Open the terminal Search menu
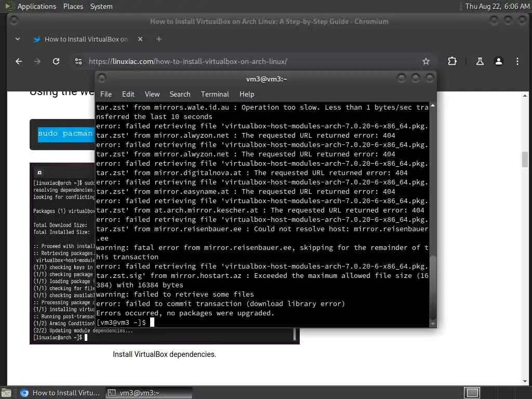Screen dimensions: 532x399 180,95
